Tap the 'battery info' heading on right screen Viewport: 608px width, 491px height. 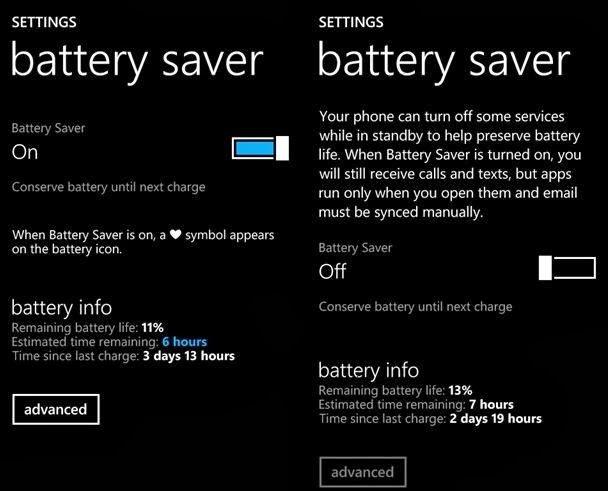[x=369, y=370]
